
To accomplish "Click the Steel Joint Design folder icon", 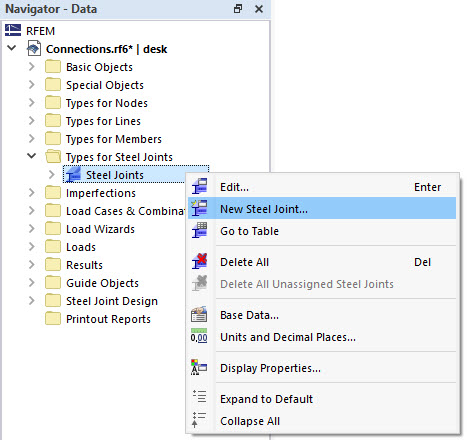I will [53, 301].
